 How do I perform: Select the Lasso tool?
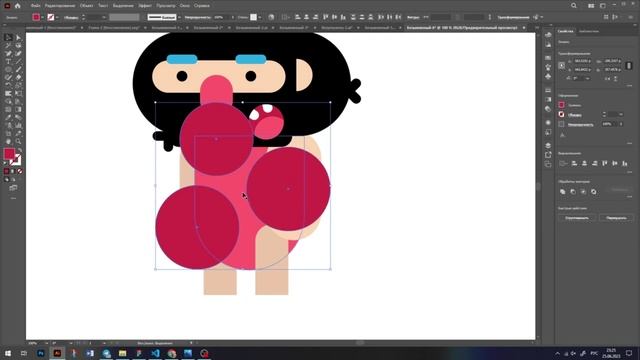point(18,45)
